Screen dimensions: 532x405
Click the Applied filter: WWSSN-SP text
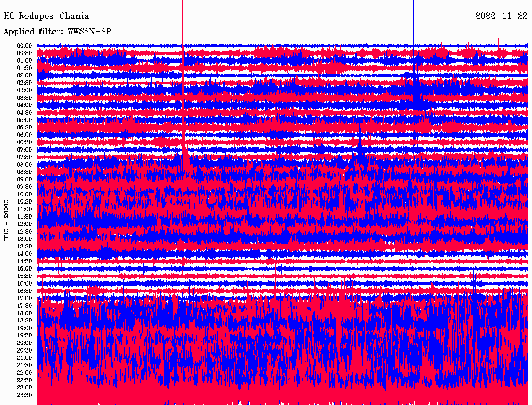point(57,32)
